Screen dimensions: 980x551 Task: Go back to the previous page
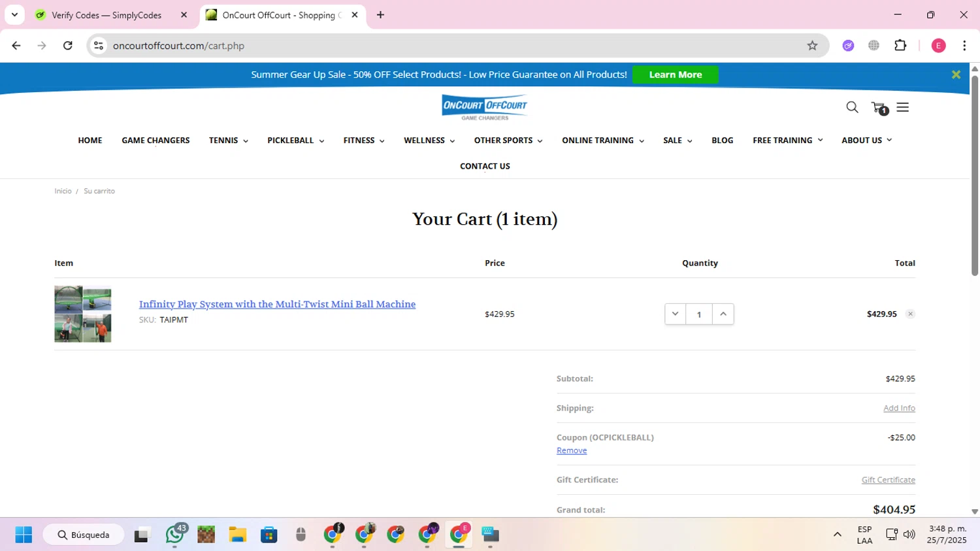click(16, 46)
